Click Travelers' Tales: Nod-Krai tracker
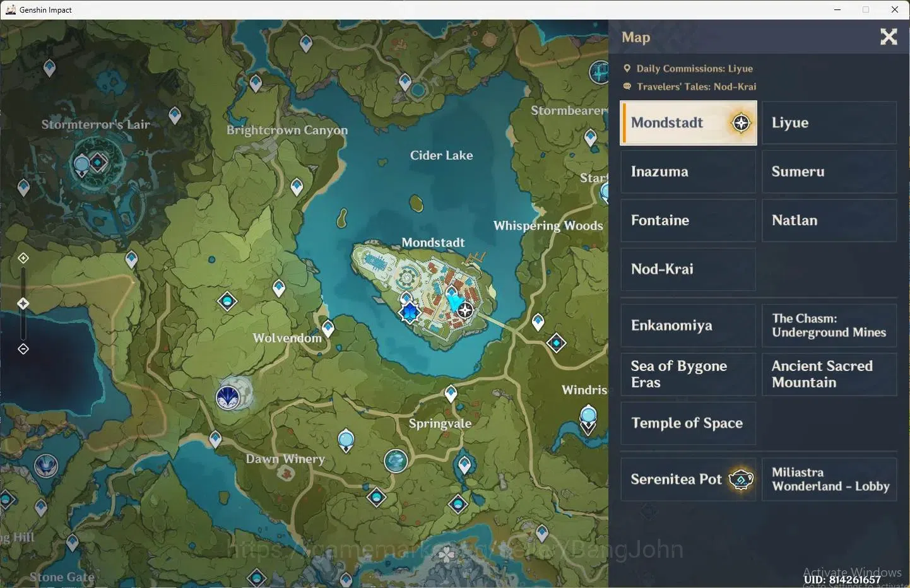This screenshot has height=588, width=910. click(x=689, y=86)
